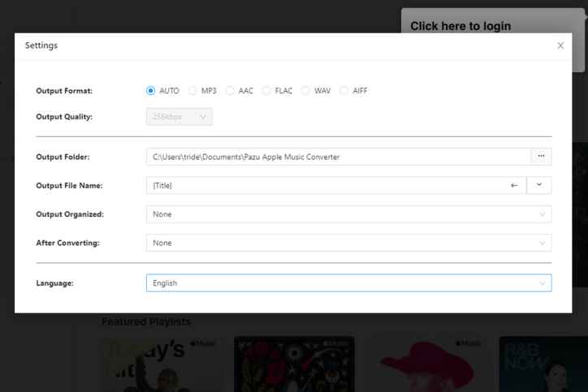588x392 pixels.
Task: Expand the After Converting dropdown
Action: (x=348, y=243)
